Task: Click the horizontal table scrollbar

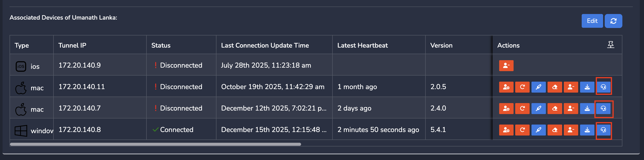Action: click(155, 144)
